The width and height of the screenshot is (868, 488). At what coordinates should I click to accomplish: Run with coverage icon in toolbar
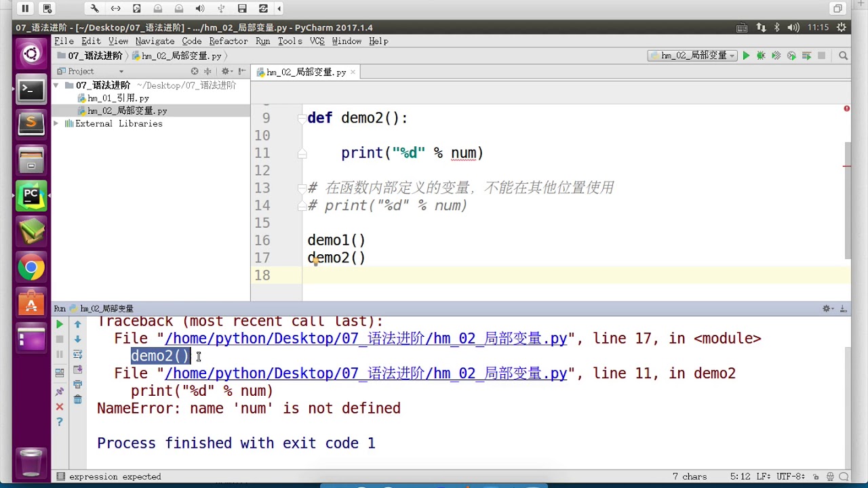click(776, 56)
